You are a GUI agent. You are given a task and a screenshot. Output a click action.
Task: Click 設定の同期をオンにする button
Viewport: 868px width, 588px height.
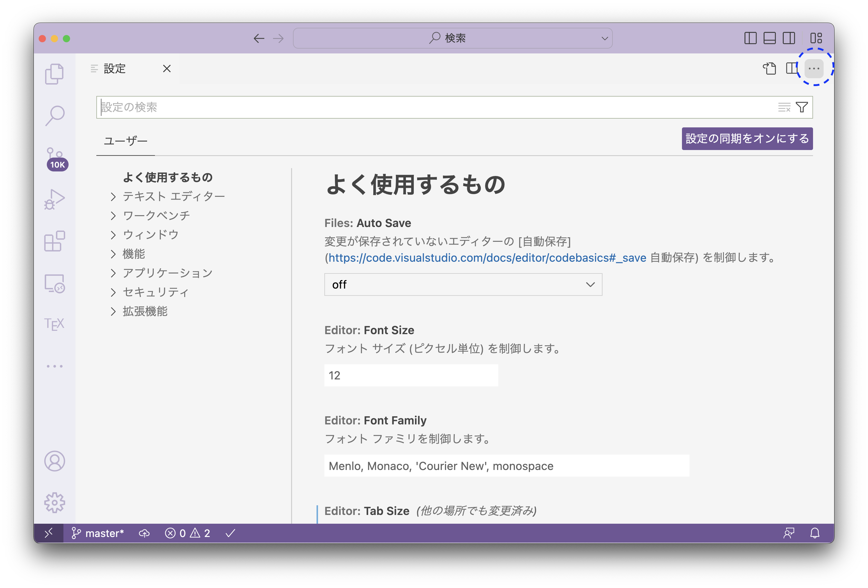(x=747, y=139)
